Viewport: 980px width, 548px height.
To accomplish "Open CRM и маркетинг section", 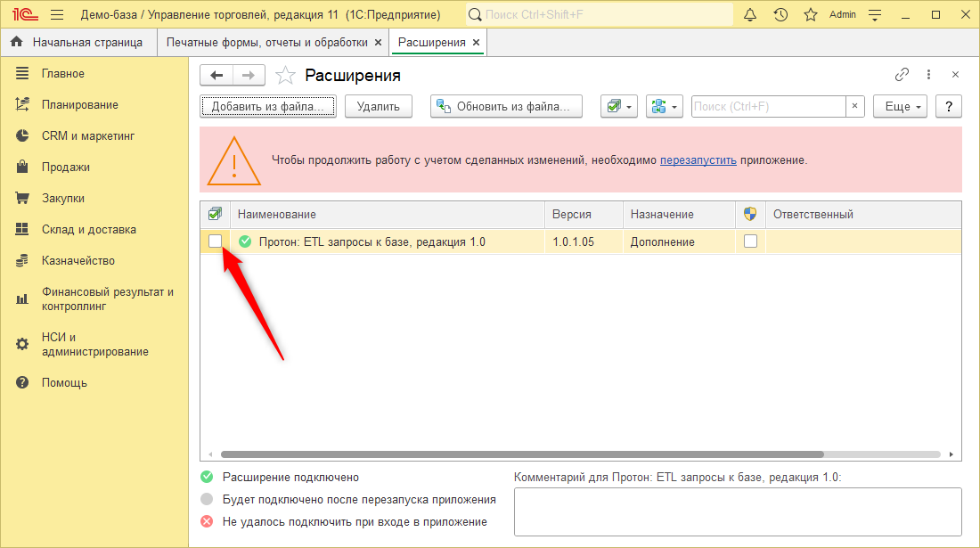I will (x=88, y=136).
